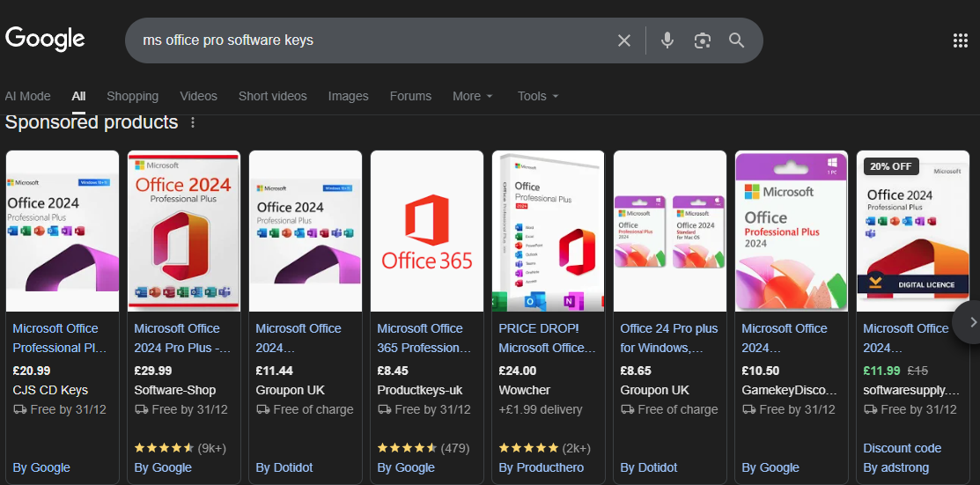980x485 pixels.
Task: Select the Office 365 product image
Action: pos(427,231)
